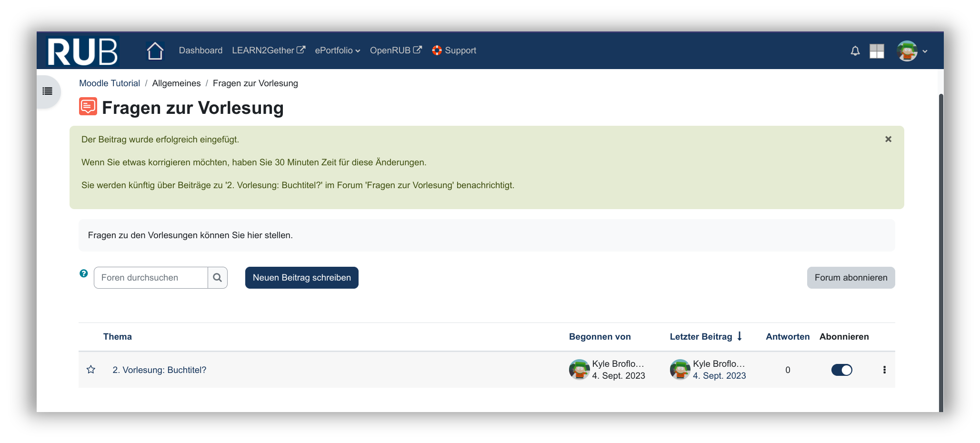Screen dimensions: 980x443
Task: Open the notifications bell
Action: click(855, 51)
